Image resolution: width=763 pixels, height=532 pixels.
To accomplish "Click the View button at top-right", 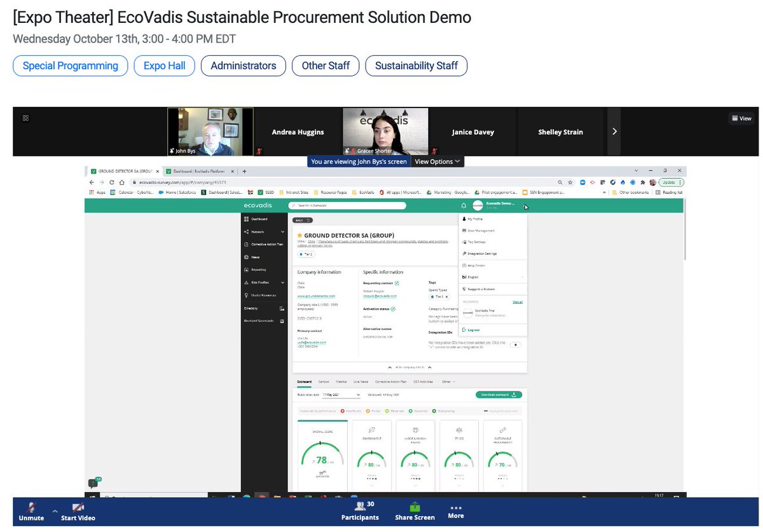I will coord(741,118).
